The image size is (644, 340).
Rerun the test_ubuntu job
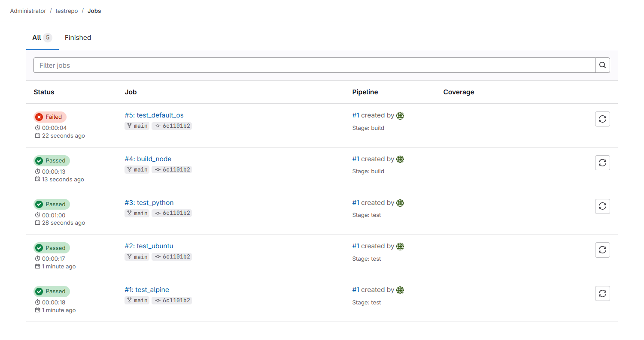pyautogui.click(x=602, y=250)
